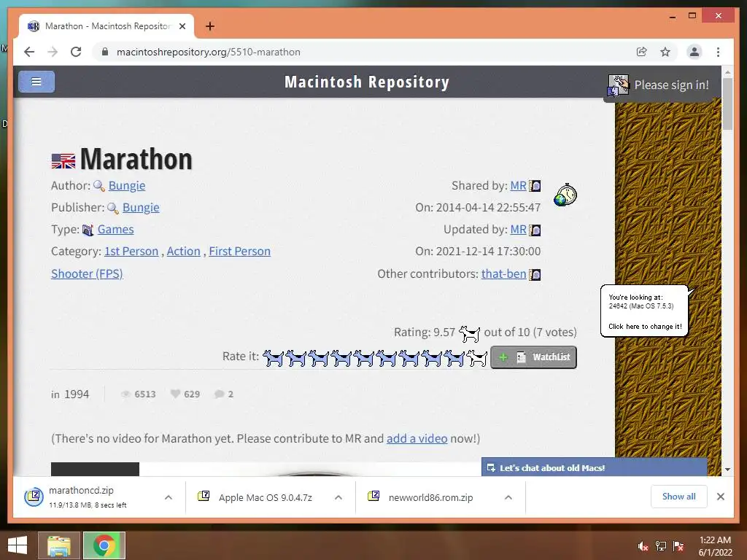Click the magnifier icon next to Author
The width and height of the screenshot is (747, 560).
pos(99,186)
